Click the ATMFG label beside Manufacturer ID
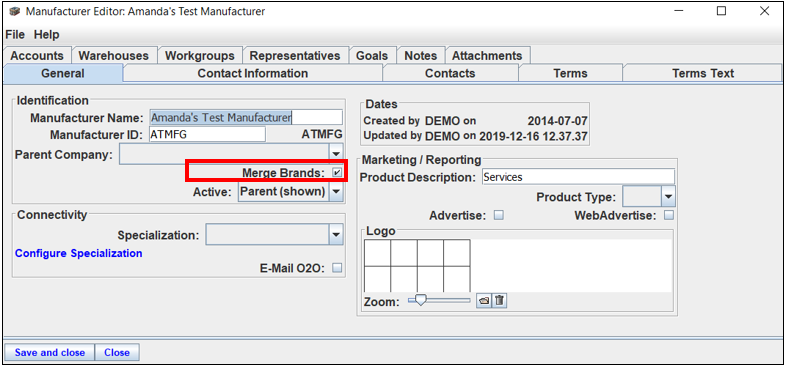 [x=322, y=134]
